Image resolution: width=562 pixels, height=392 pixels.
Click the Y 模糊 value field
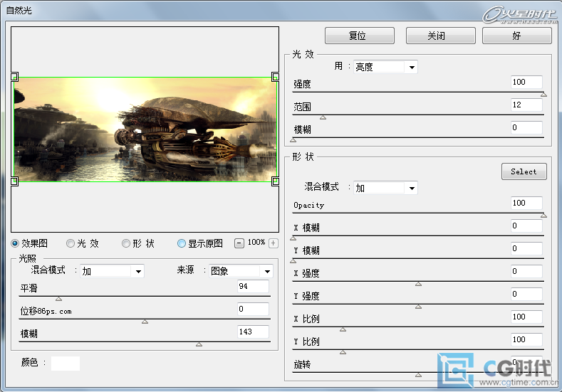[x=526, y=249]
